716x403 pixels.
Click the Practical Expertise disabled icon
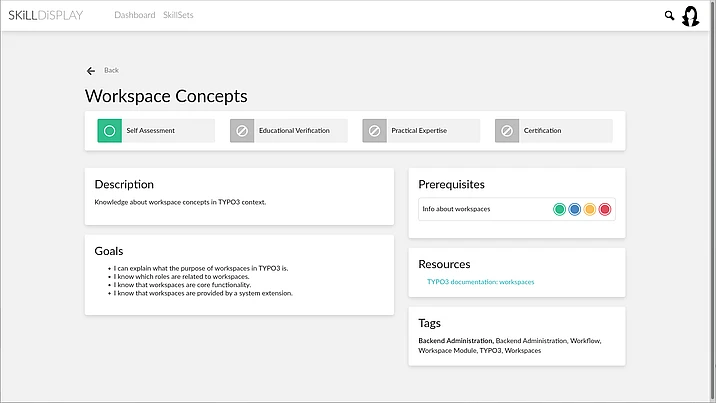coord(374,131)
